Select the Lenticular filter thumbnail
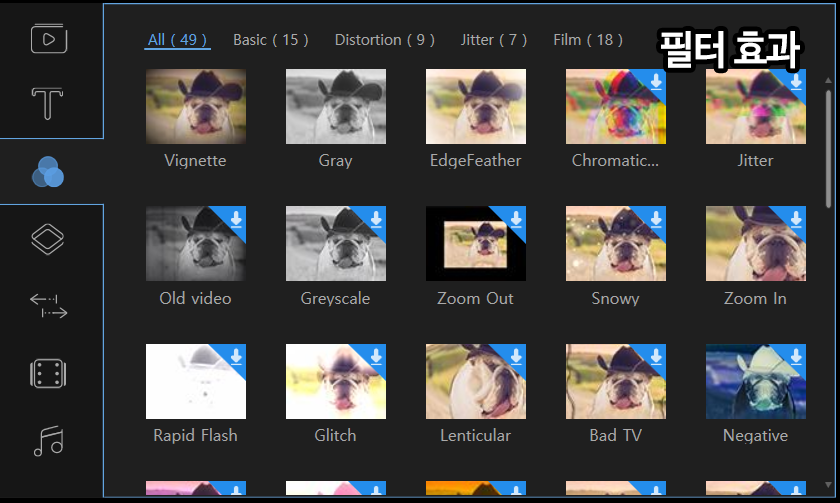 (x=476, y=381)
